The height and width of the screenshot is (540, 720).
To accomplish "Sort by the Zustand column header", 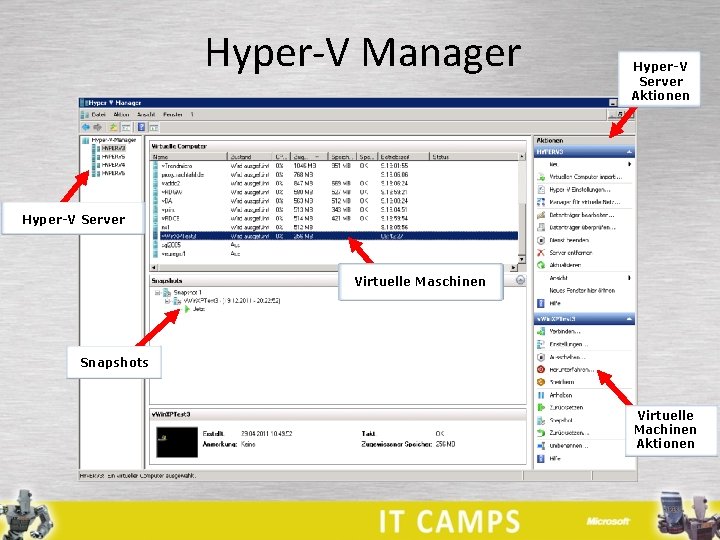I will pyautogui.click(x=250, y=157).
